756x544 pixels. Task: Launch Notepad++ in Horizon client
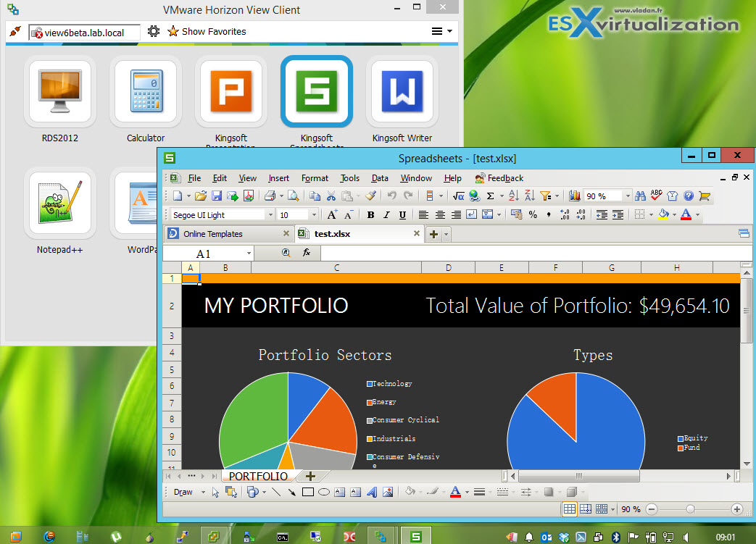tap(59, 203)
